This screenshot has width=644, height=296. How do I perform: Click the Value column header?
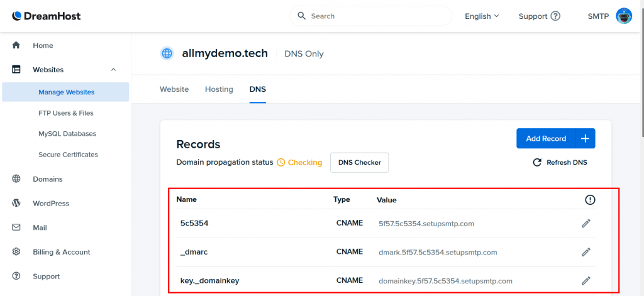pyautogui.click(x=387, y=200)
